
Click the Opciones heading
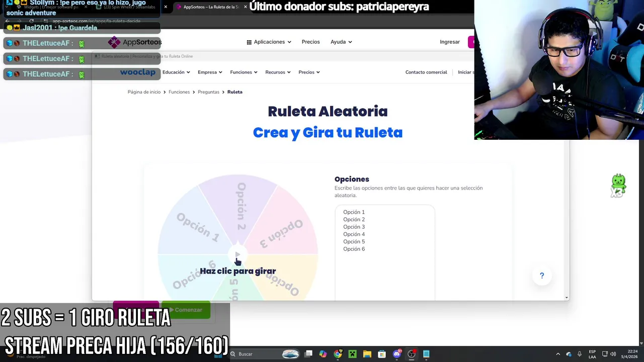[x=352, y=179]
